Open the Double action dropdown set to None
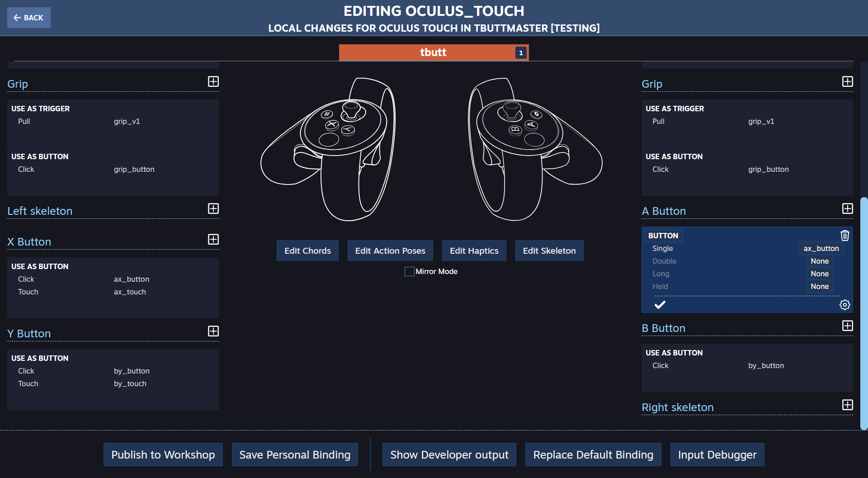Screen dimensions: 868x478 (x=819, y=261)
